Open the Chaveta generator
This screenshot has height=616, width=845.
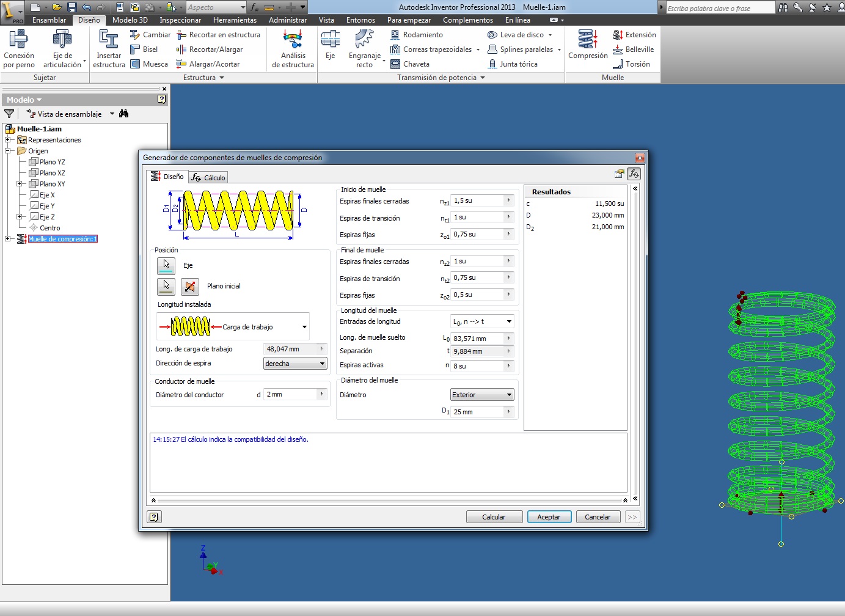click(410, 64)
